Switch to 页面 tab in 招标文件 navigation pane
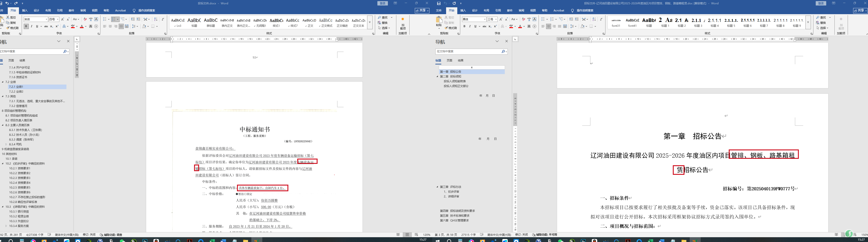Viewport: 868px width, 242px height. 450,61
